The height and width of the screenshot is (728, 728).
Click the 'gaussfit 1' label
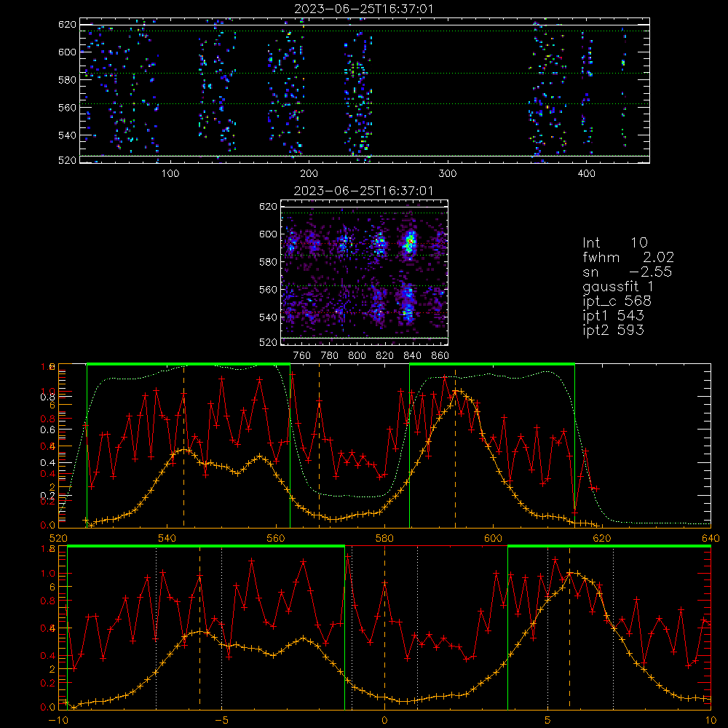point(618,286)
